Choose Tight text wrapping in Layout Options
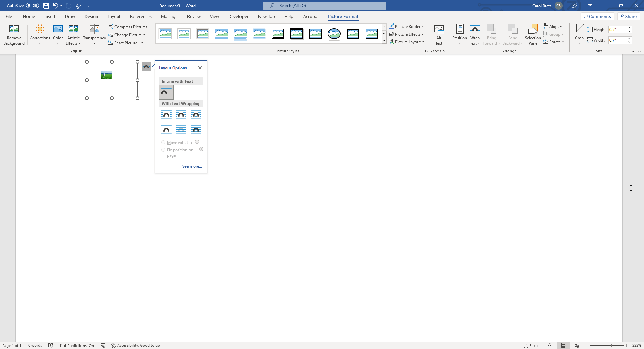This screenshot has height=349, width=644. 181,115
